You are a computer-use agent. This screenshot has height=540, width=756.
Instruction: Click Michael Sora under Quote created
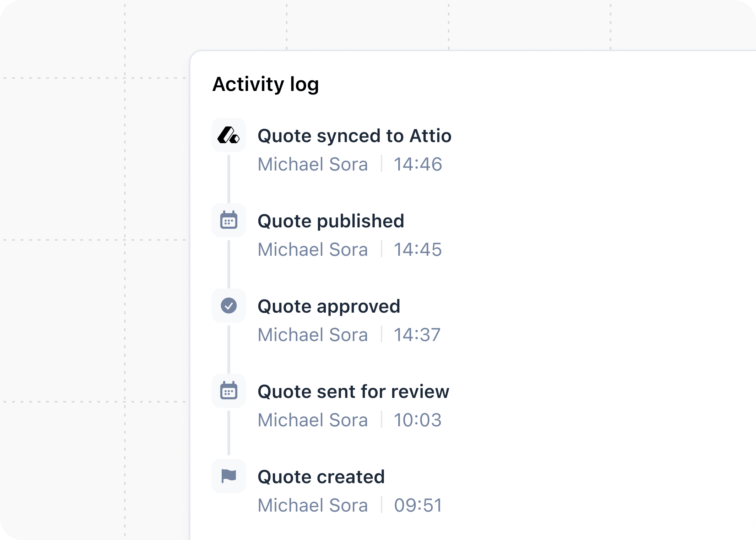point(313,505)
